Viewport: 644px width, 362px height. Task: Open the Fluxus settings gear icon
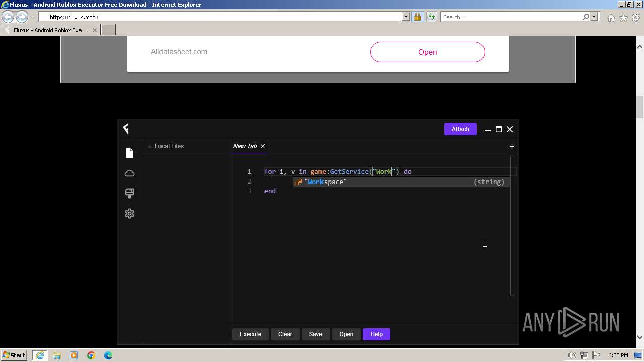[x=129, y=213]
